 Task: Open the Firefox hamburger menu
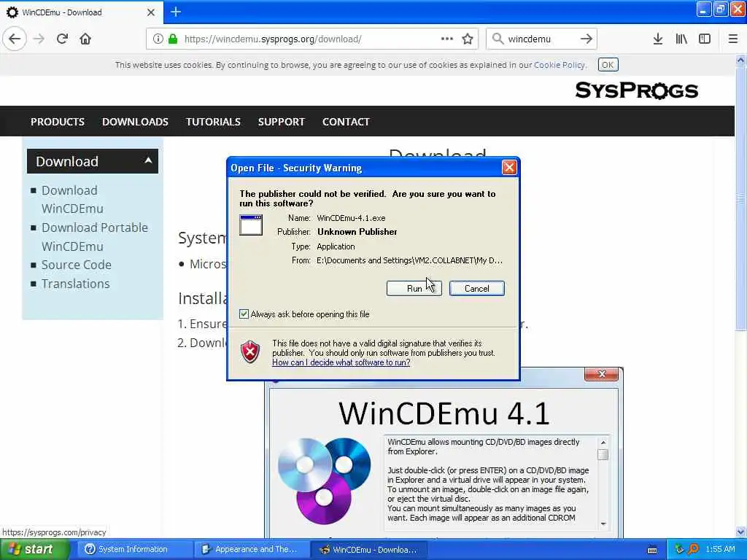[732, 39]
